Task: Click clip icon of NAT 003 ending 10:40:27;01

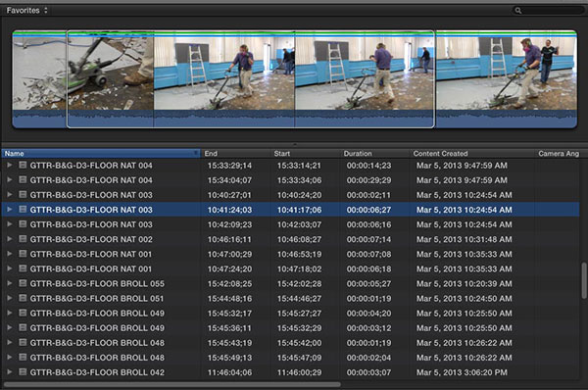Action: coord(23,195)
